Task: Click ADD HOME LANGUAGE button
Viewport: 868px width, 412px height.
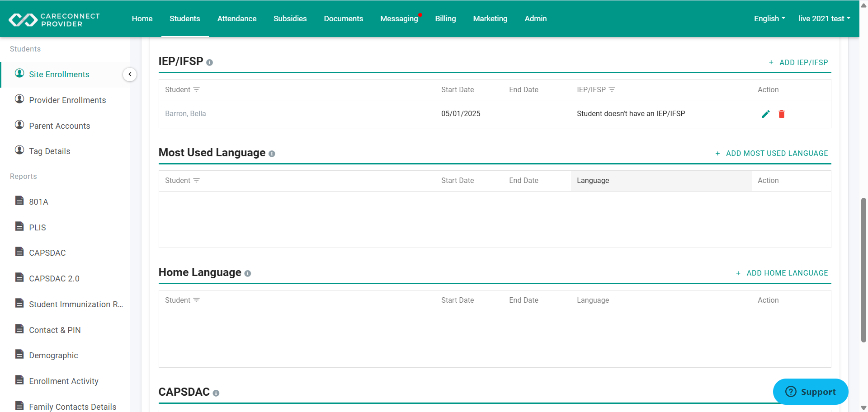Action: click(782, 273)
